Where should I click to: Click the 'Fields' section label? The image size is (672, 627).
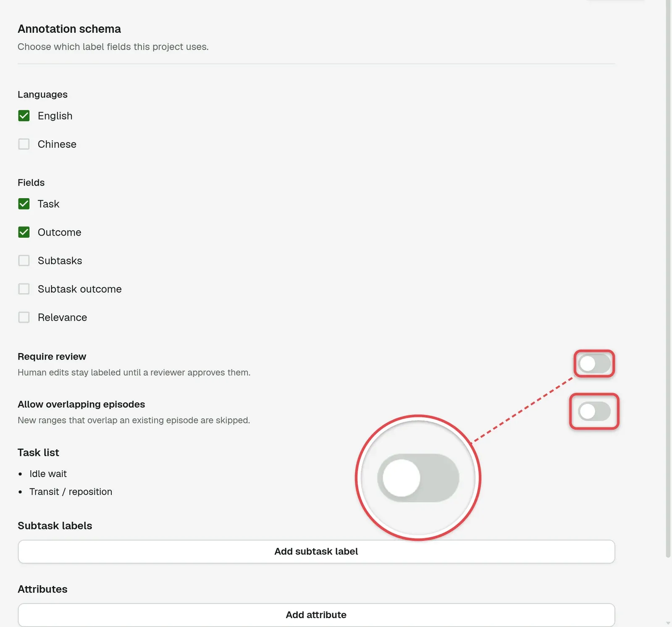[x=31, y=183]
